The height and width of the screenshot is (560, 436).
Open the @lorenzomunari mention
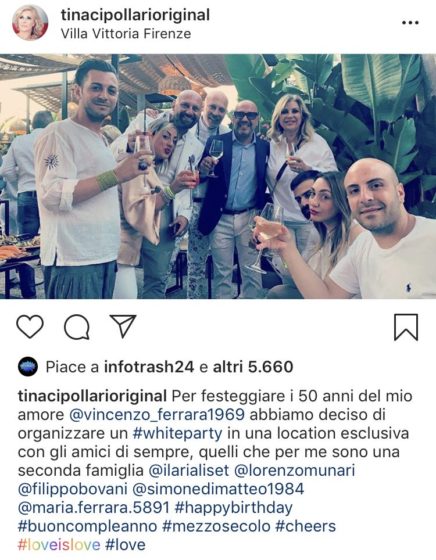pos(295,470)
